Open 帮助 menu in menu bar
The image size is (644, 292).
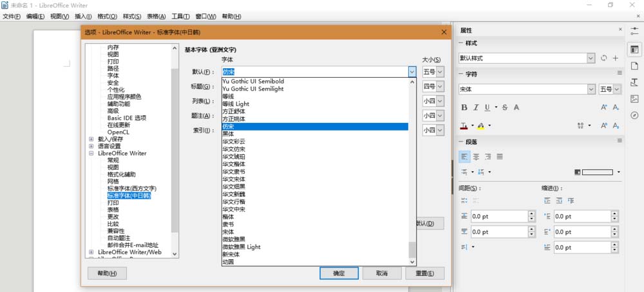click(231, 17)
